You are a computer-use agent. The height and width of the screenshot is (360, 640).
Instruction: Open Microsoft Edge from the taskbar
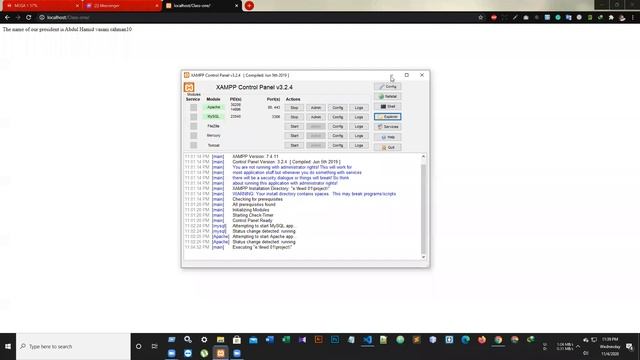465,340
